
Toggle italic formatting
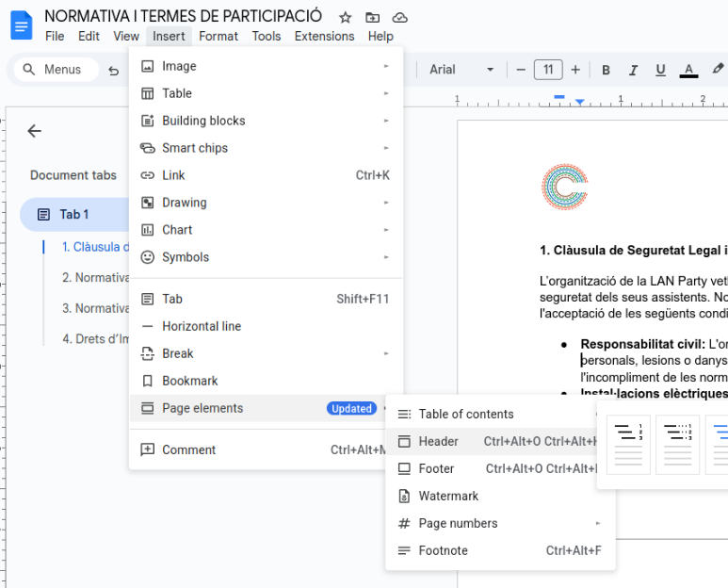tap(633, 70)
